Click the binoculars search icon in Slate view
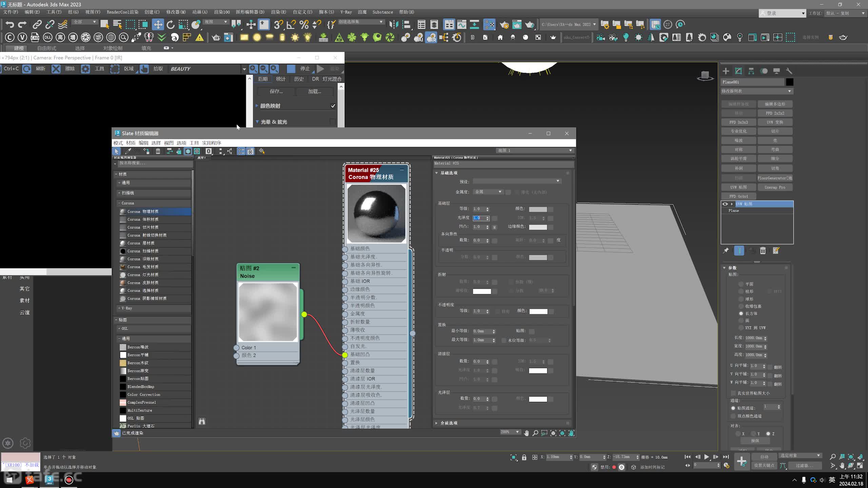 (x=202, y=421)
